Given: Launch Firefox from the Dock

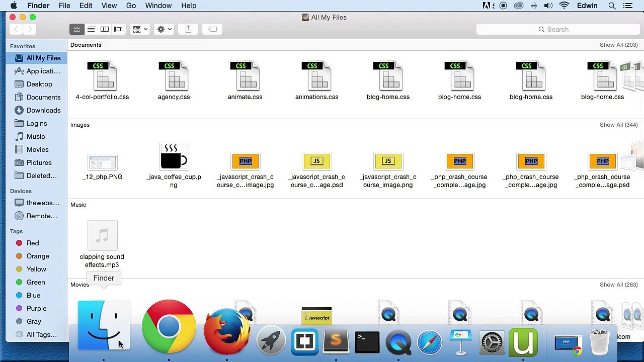Looking at the screenshot, I should click(227, 332).
